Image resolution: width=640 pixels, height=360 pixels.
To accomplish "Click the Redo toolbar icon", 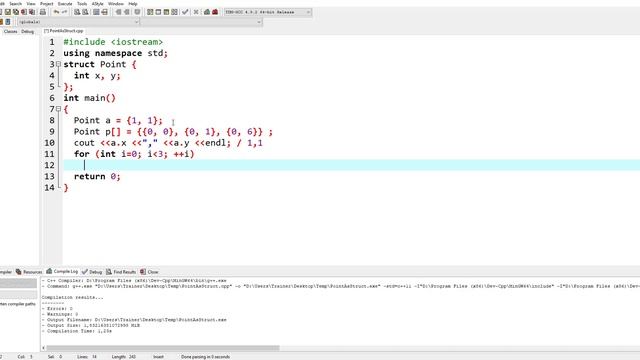I will click(64, 12).
